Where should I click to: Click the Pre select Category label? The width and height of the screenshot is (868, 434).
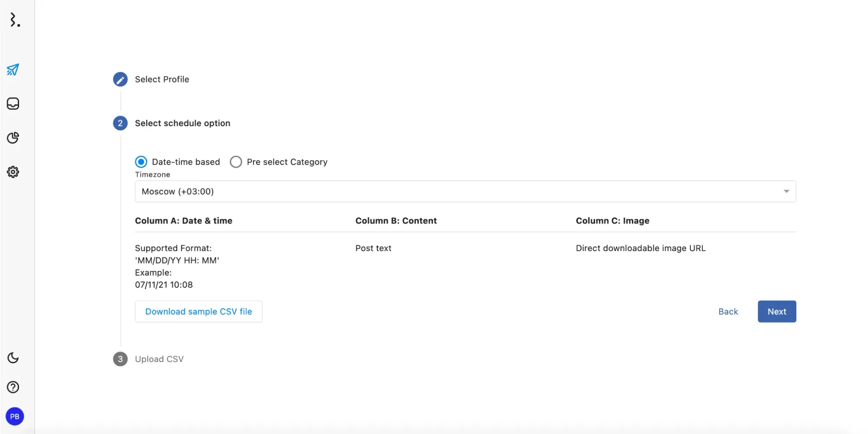(287, 162)
